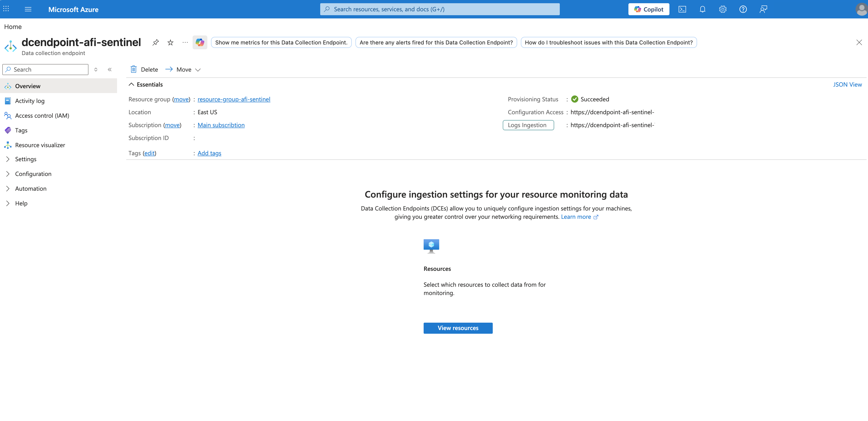Open resource-group-afi-sentinel link

(x=234, y=99)
